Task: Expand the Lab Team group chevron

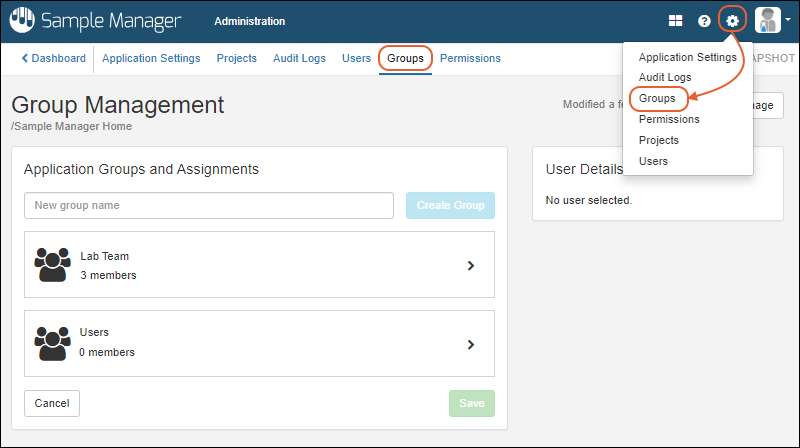Action: [x=471, y=266]
